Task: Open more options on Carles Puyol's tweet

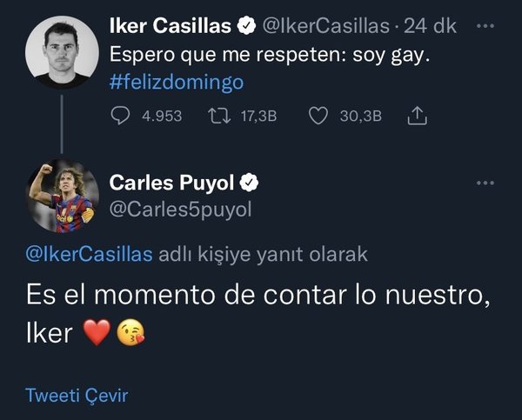Action: tap(486, 182)
